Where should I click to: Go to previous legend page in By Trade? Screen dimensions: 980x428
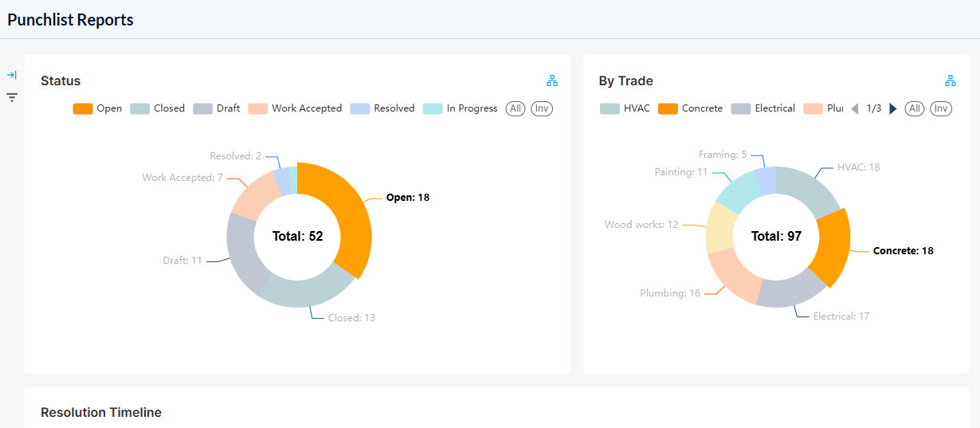855,108
